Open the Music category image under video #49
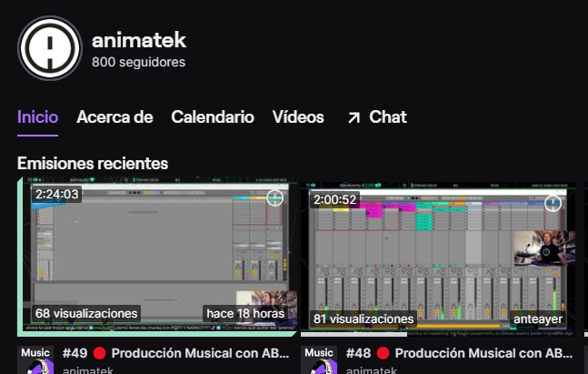The image size is (588, 374). pos(35,359)
